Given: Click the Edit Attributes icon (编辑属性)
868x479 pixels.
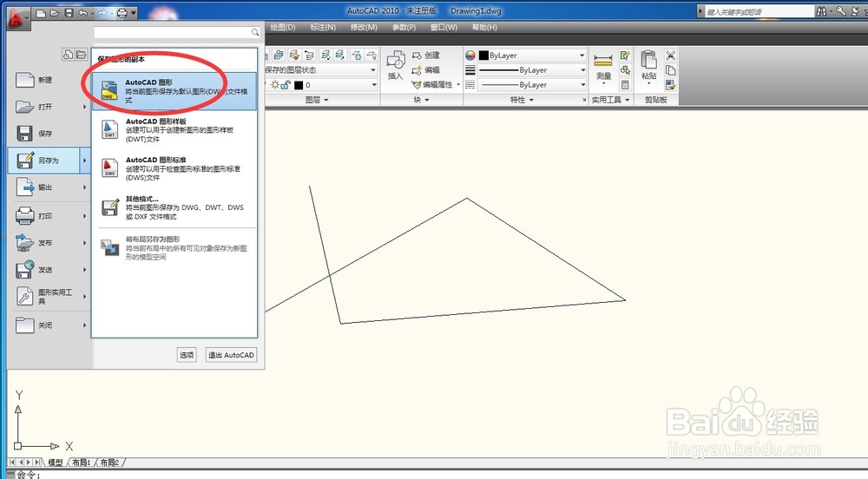Looking at the screenshot, I should 417,85.
